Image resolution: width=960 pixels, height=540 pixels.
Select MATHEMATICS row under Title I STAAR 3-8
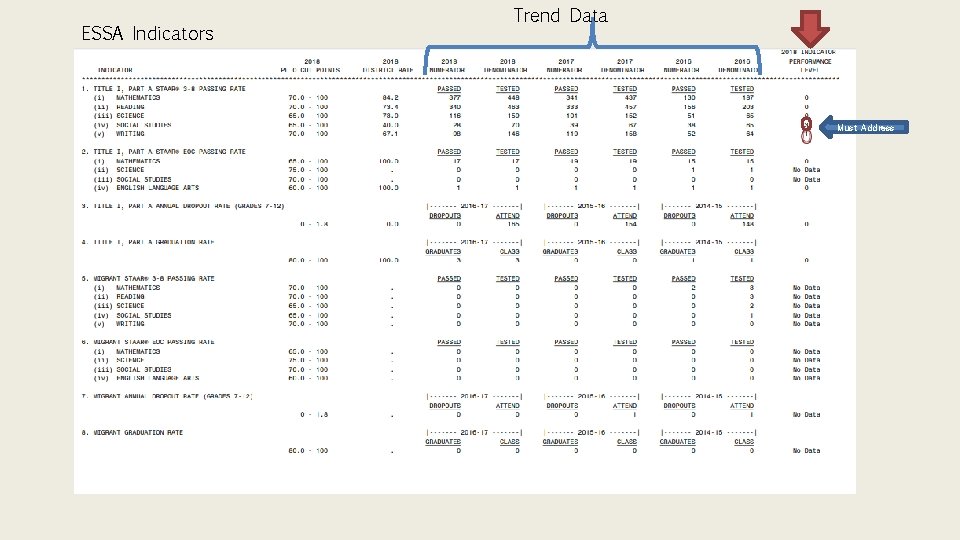click(x=451, y=97)
